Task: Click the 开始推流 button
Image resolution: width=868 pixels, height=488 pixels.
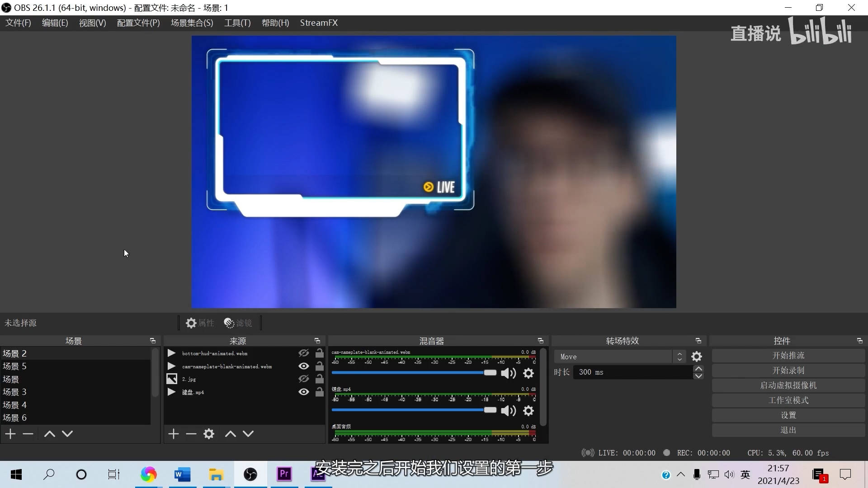Action: point(788,356)
